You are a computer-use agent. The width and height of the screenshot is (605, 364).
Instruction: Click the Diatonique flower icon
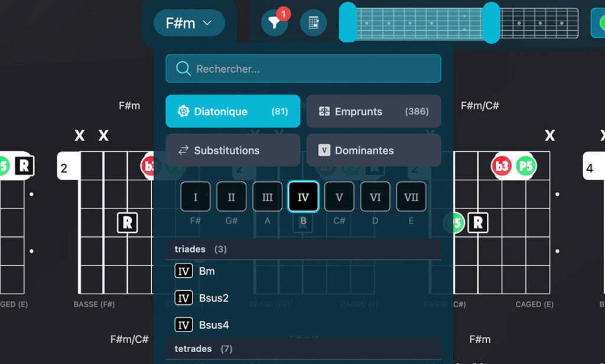[183, 111]
